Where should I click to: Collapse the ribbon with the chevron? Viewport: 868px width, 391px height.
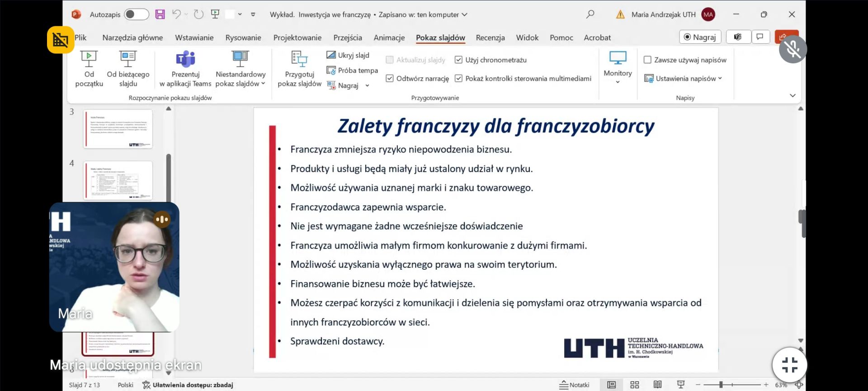click(x=793, y=95)
